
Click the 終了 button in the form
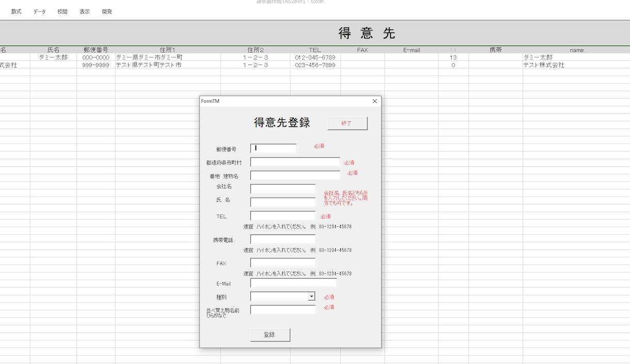pyautogui.click(x=347, y=123)
